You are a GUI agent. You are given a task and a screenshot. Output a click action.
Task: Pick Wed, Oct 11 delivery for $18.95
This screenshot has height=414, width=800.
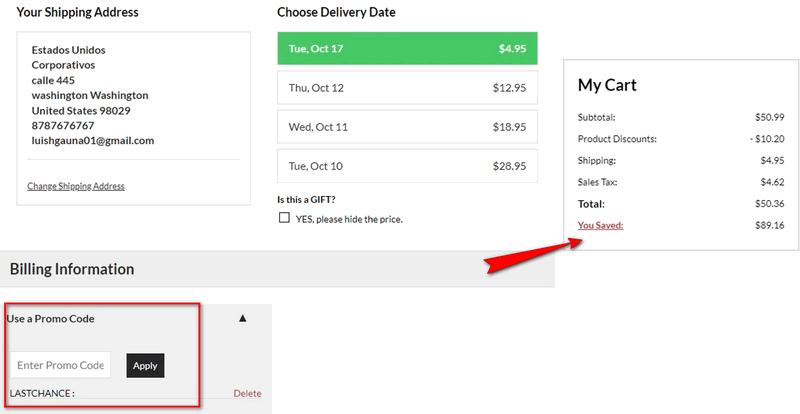point(407,127)
